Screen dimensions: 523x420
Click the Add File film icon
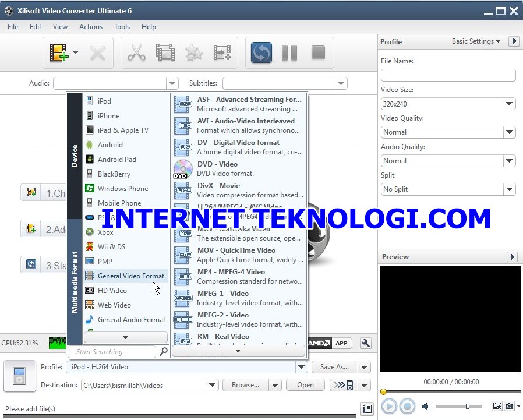coord(59,52)
